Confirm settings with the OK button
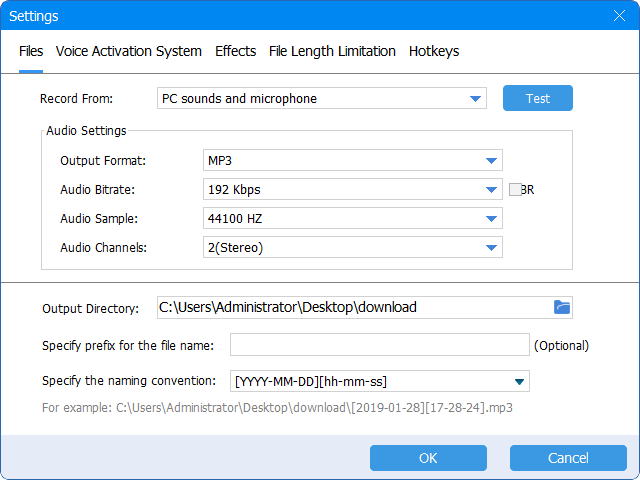 tap(428, 458)
